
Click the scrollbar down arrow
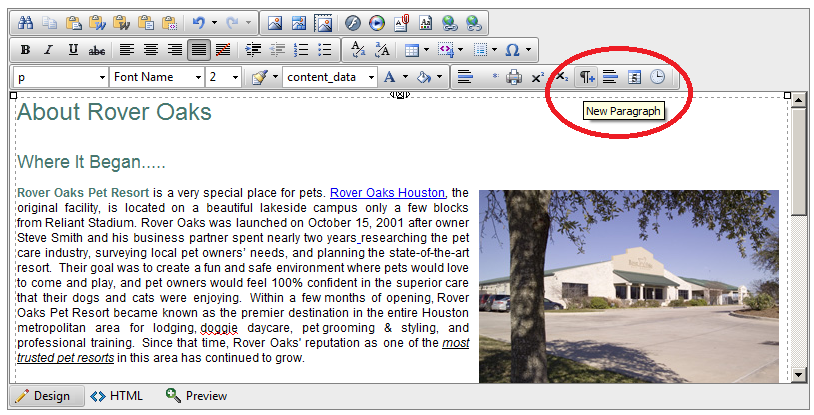coord(798,374)
